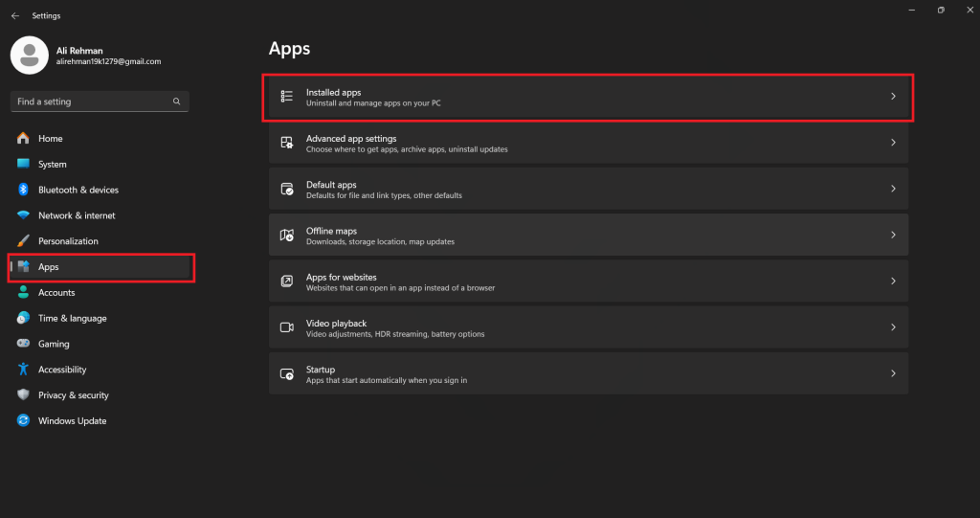Open Network & internet label

[77, 215]
